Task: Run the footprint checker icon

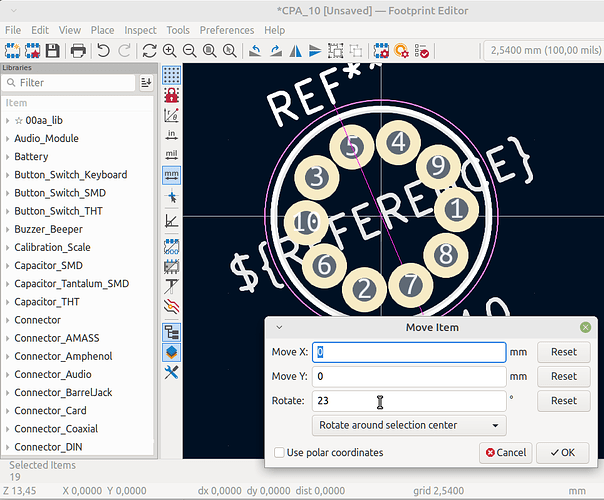Action: click(422, 50)
